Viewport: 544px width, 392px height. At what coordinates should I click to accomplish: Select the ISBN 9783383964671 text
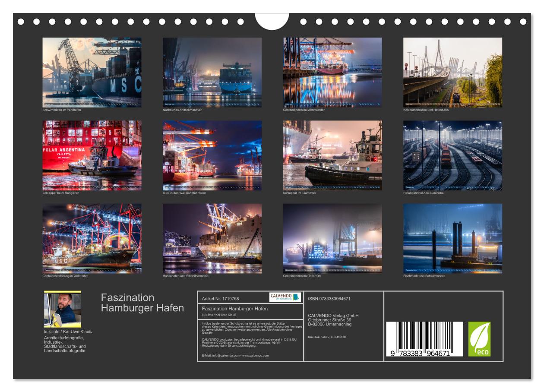click(329, 298)
